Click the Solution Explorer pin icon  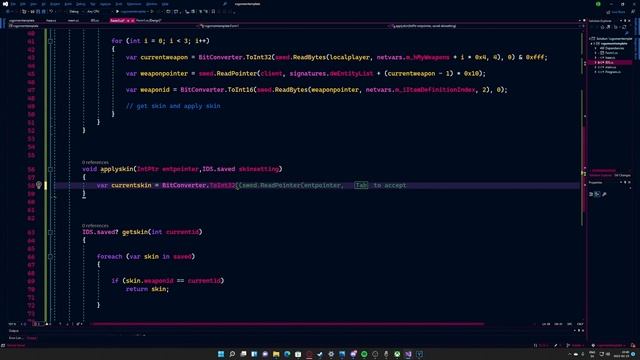coord(625,21)
